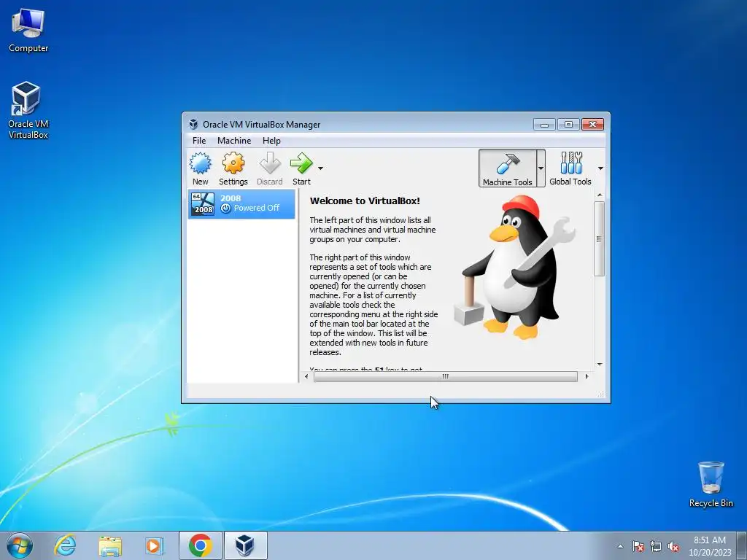Click the Welcome to VirtualBox! heading
Screen dimensions: 747x560
365,201
